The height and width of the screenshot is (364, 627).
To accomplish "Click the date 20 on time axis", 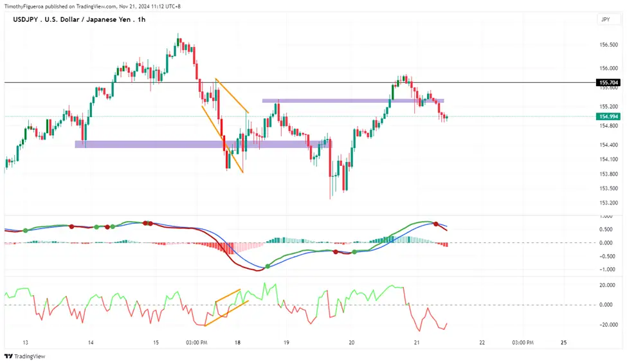I will pos(352,342).
